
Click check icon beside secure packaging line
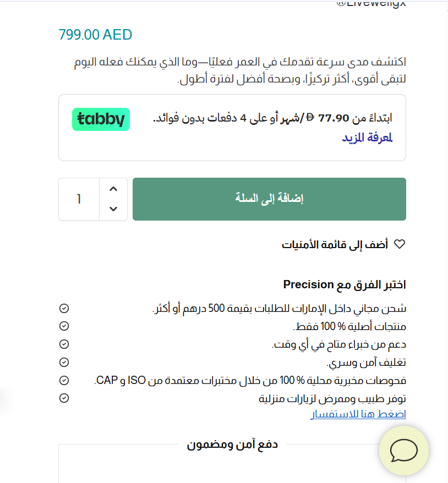tap(64, 362)
